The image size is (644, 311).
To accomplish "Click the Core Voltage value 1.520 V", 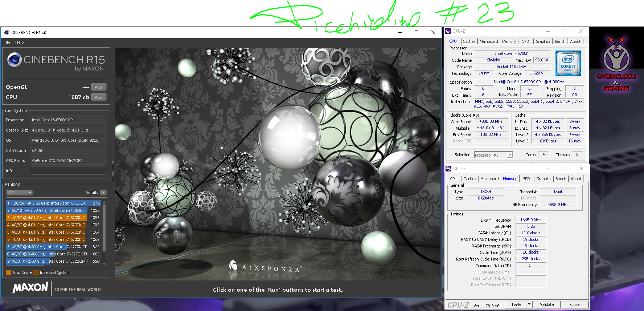I will pyautogui.click(x=537, y=73).
